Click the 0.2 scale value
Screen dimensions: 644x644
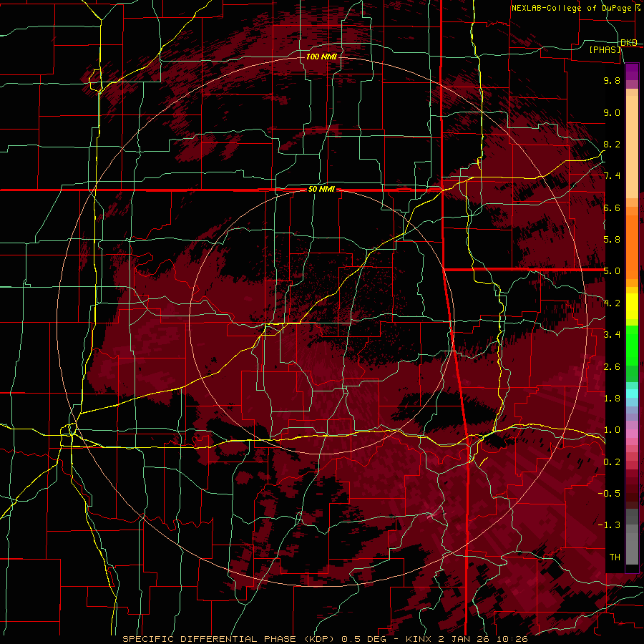pyautogui.click(x=612, y=462)
